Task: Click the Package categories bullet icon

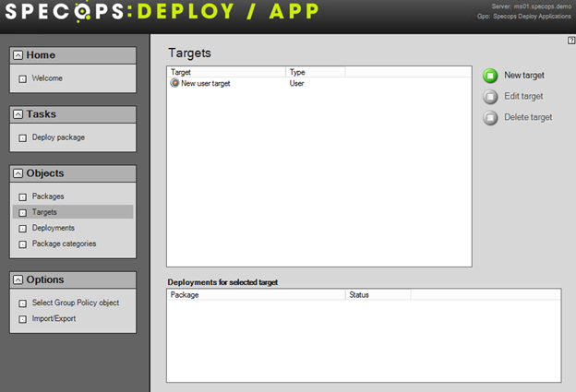Action: [x=23, y=244]
